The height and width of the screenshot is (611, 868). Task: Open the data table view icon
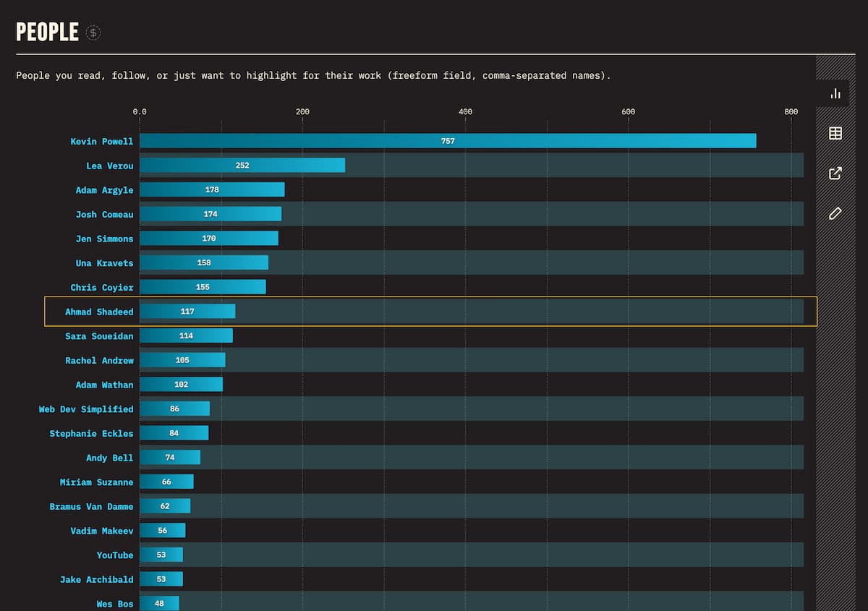click(x=835, y=133)
